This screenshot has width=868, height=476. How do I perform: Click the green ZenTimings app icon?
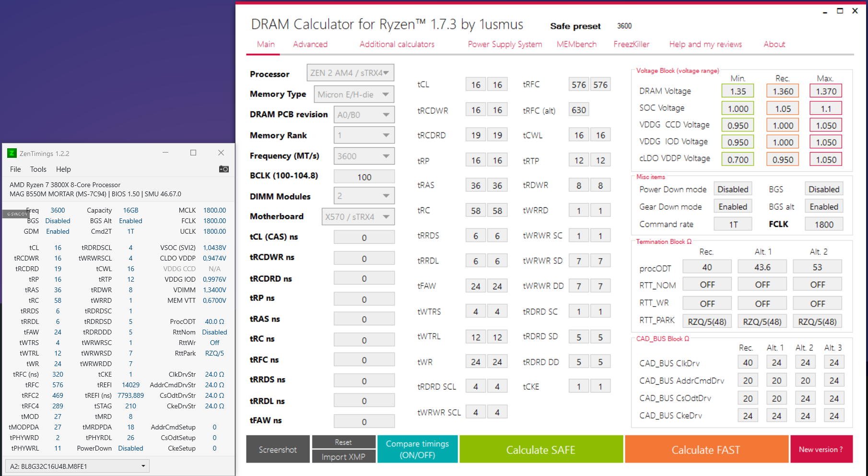[12, 154]
